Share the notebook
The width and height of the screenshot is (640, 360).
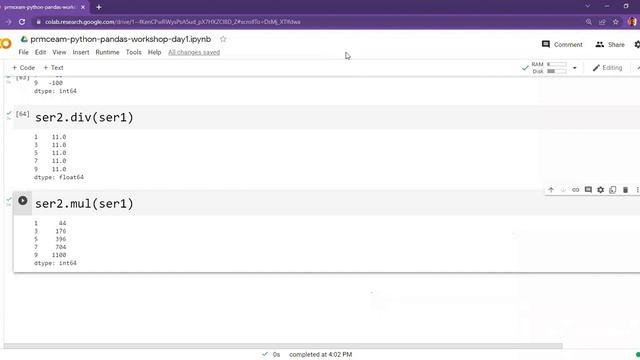[610, 44]
